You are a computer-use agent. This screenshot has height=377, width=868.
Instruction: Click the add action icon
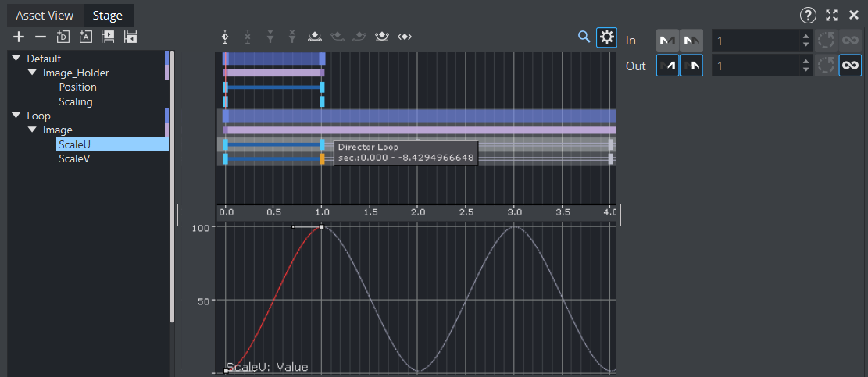86,37
